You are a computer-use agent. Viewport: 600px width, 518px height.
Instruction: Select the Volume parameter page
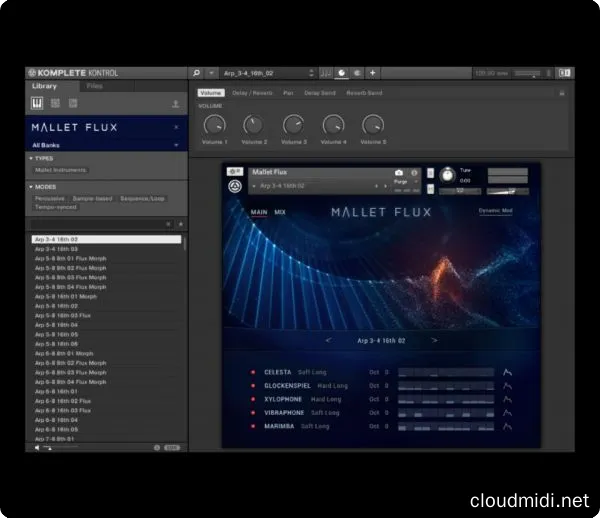pyautogui.click(x=211, y=93)
